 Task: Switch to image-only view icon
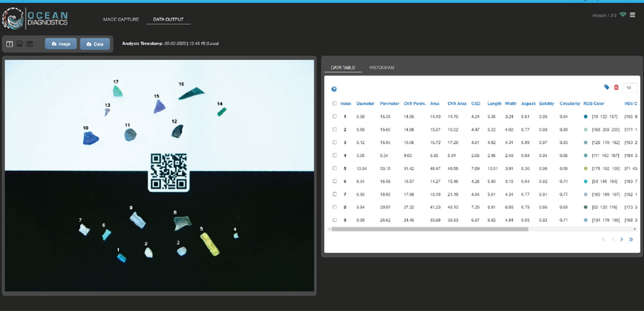click(19, 44)
